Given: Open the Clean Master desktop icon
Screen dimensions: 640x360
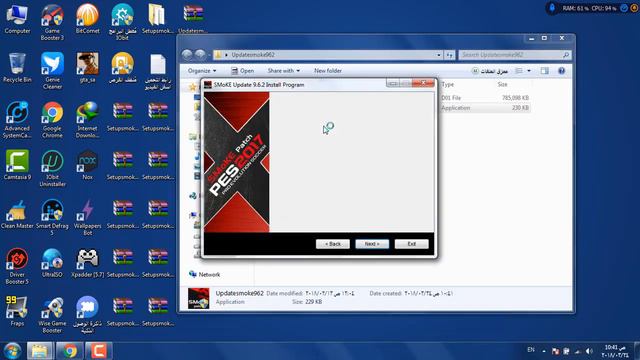Looking at the screenshot, I should pyautogui.click(x=17, y=214).
